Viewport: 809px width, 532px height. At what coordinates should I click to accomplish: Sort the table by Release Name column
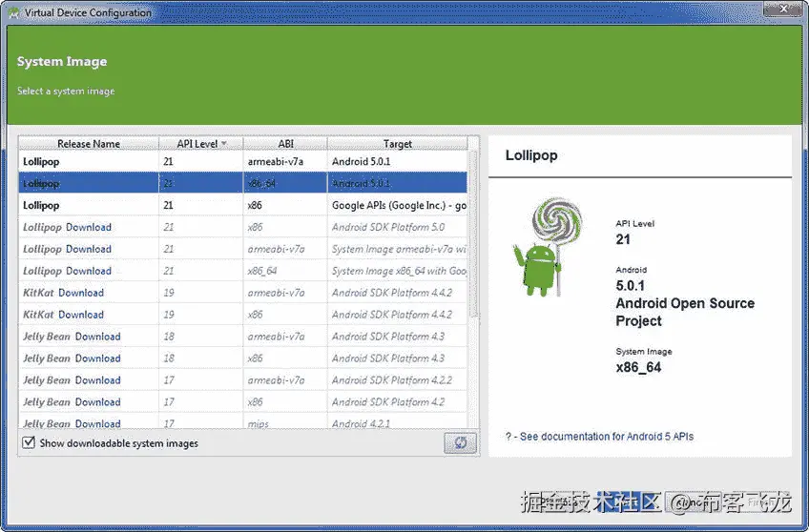(88, 143)
